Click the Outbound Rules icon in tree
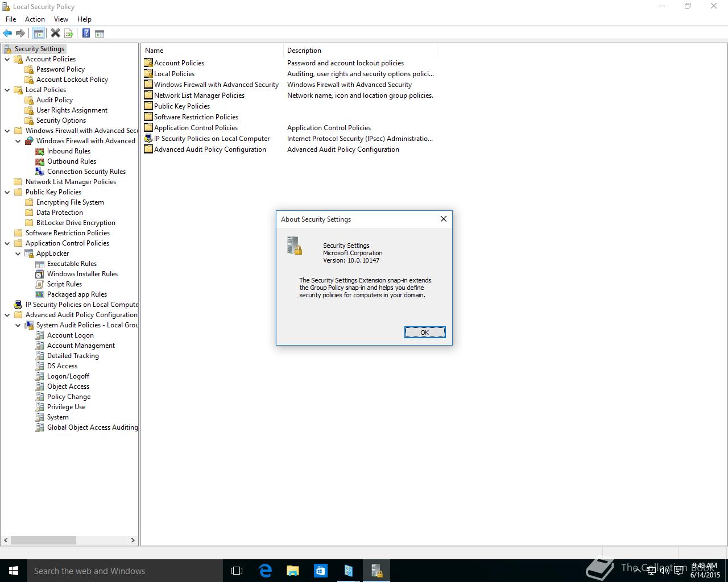Screen dimensions: 728x582 coord(40,161)
